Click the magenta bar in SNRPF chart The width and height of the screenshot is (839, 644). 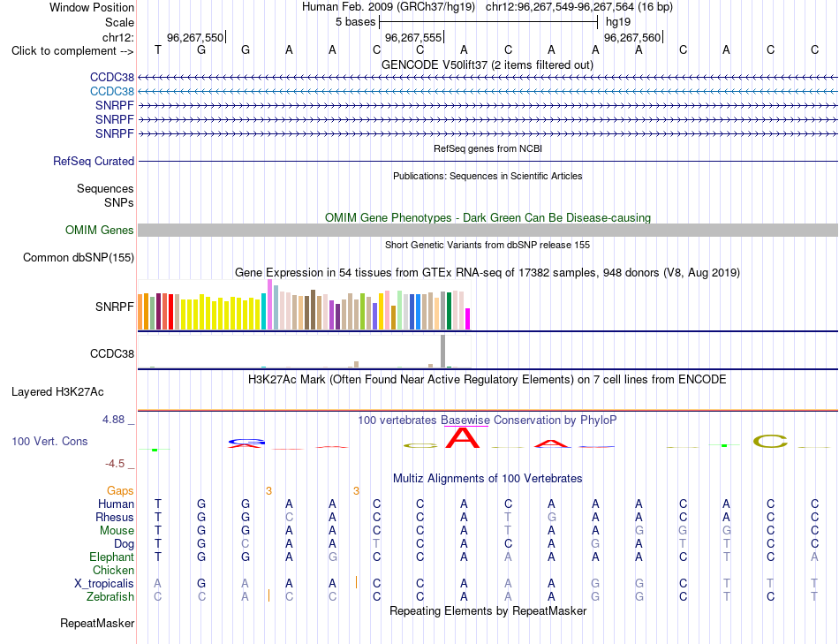click(x=468, y=319)
